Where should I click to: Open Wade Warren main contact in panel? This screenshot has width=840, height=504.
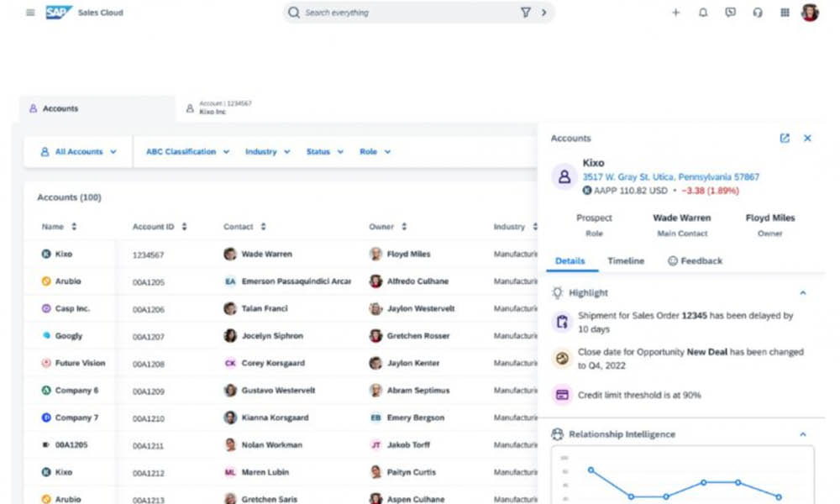(681, 218)
